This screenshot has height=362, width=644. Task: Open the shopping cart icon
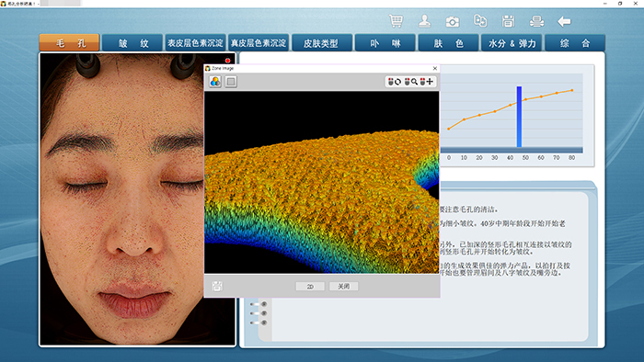point(396,21)
